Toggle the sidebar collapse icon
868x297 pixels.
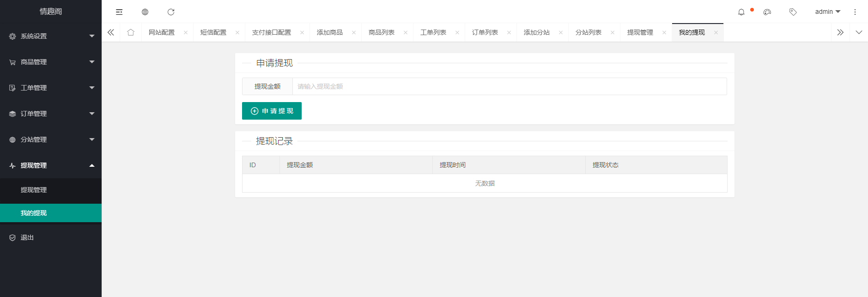coord(119,12)
